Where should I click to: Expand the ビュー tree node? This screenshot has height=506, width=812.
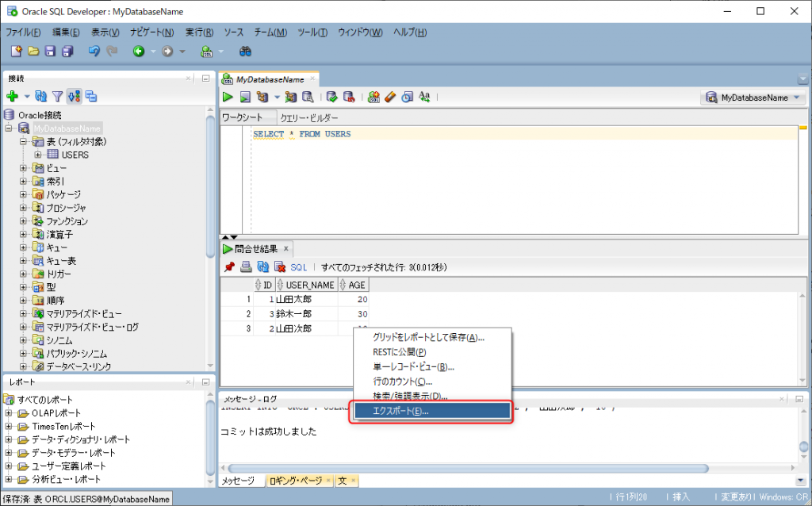click(23, 168)
